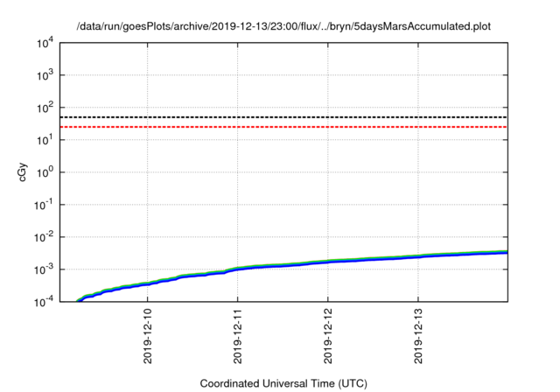Click the 10^2 y-axis tick label
The width and height of the screenshot is (560, 392).
coord(45,108)
